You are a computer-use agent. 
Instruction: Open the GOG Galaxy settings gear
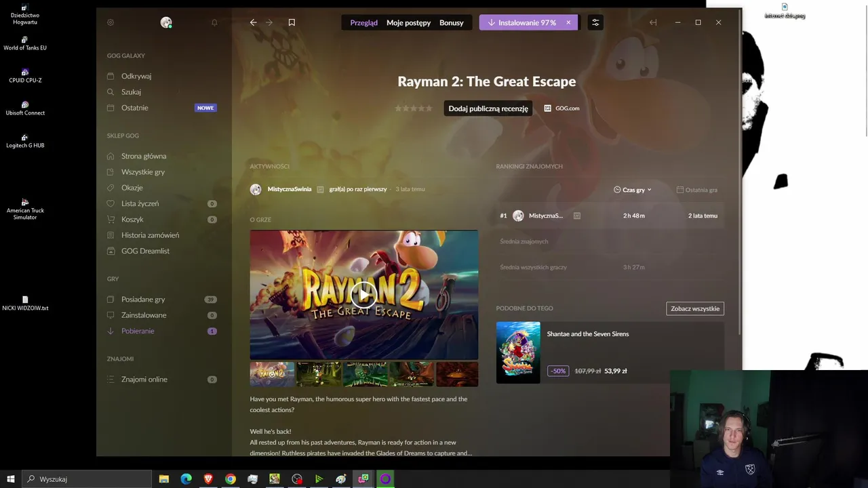[111, 22]
